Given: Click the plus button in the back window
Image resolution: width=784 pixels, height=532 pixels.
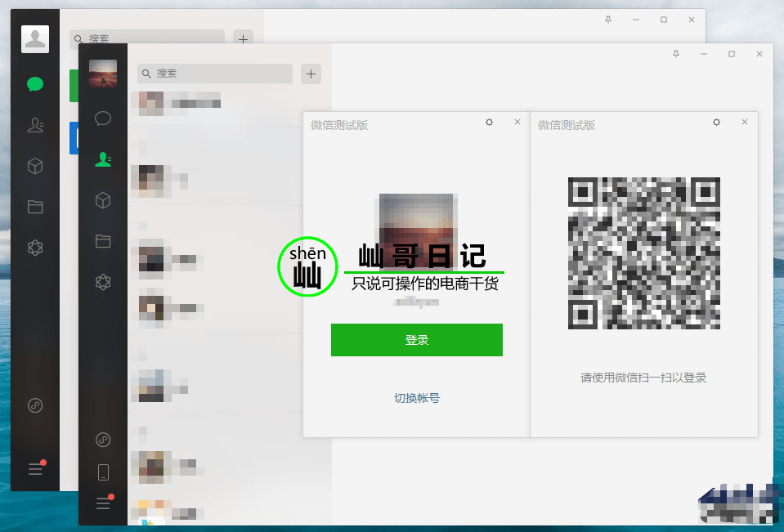Looking at the screenshot, I should pyautogui.click(x=243, y=38).
